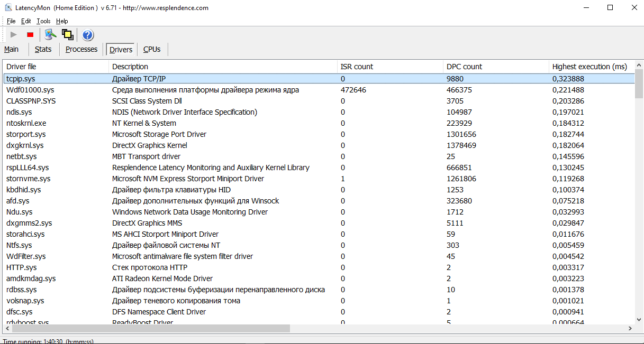Open the Tools menu
This screenshot has width=644, height=344.
[43, 21]
